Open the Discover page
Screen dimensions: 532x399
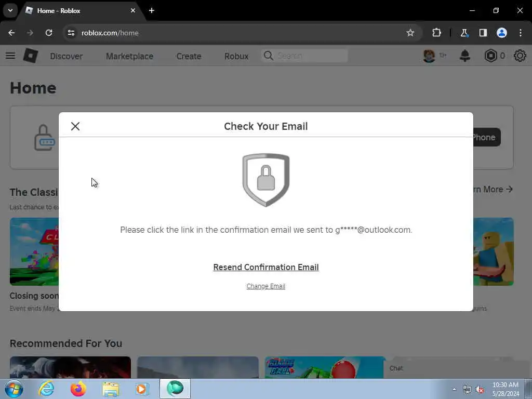pos(66,56)
